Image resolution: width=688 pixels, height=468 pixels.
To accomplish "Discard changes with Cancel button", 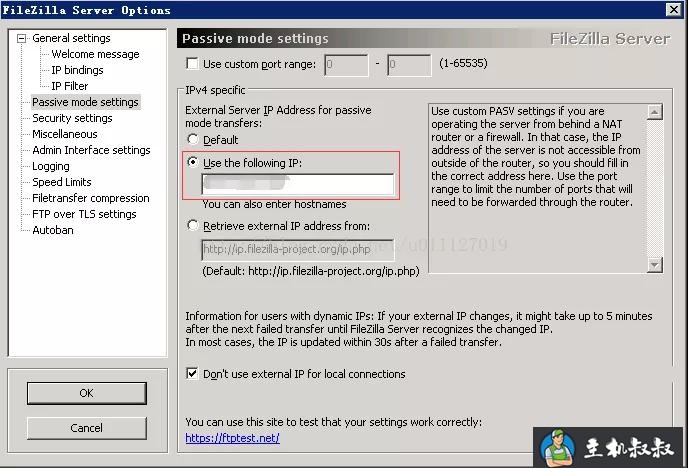I will pos(86,428).
